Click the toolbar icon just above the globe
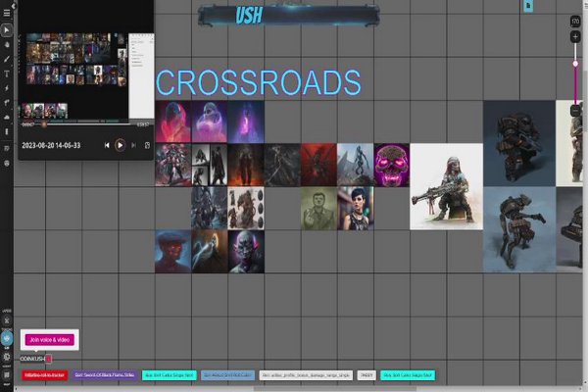588x392 pixels. pyautogui.click(x=7, y=149)
